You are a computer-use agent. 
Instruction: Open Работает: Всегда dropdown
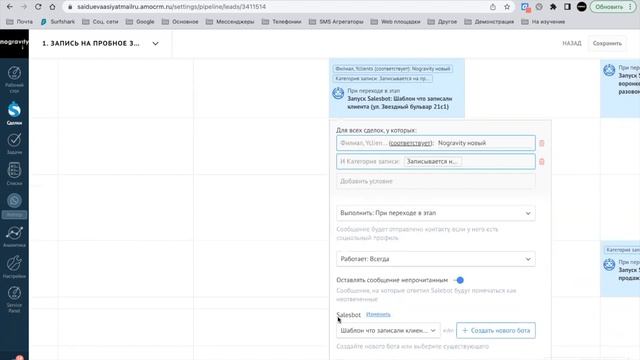(x=436, y=259)
